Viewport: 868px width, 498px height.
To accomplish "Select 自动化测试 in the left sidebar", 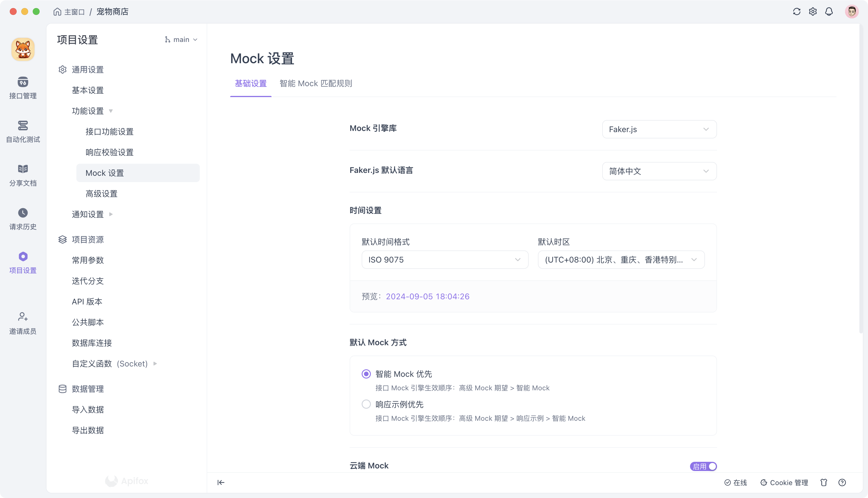I will (23, 131).
